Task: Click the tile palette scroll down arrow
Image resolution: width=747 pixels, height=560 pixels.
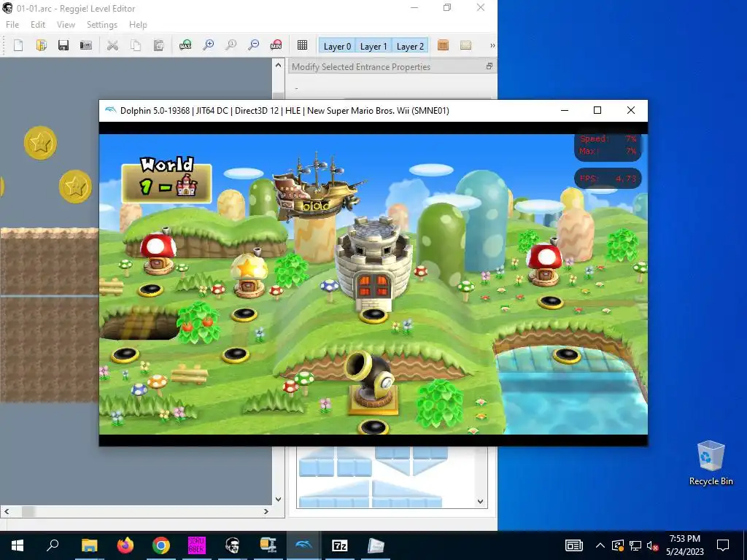Action: (x=480, y=502)
